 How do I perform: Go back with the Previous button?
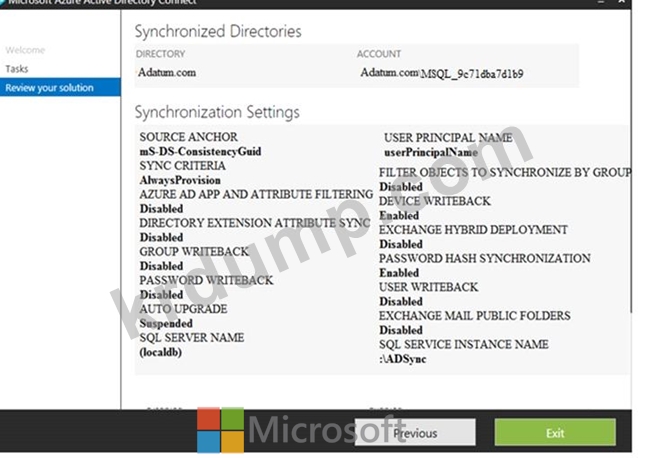point(415,432)
